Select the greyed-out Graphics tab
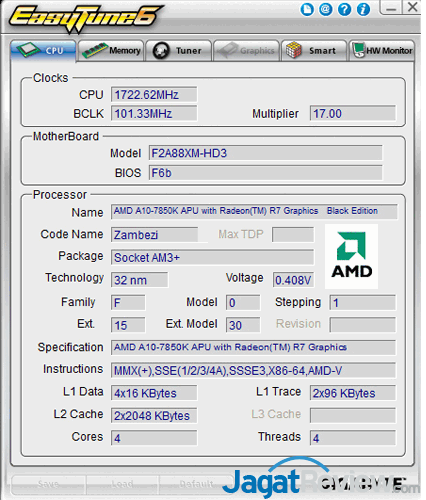 pos(246,50)
